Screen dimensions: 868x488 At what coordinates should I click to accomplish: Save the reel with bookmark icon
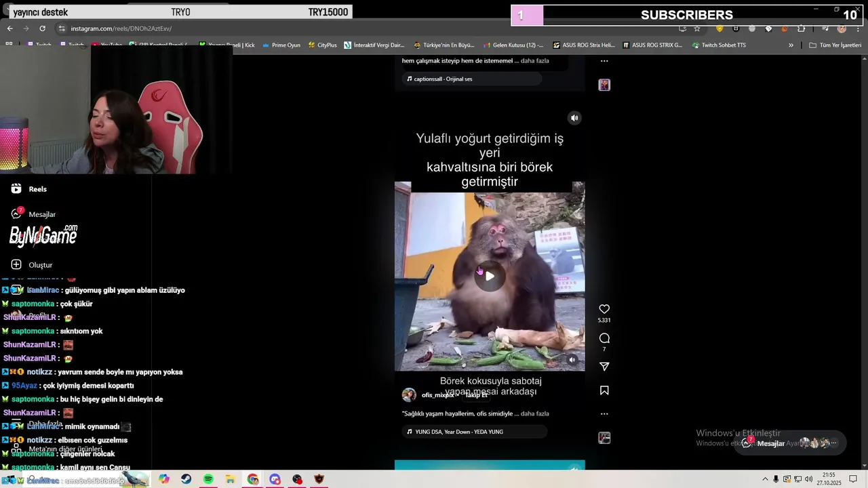click(604, 390)
